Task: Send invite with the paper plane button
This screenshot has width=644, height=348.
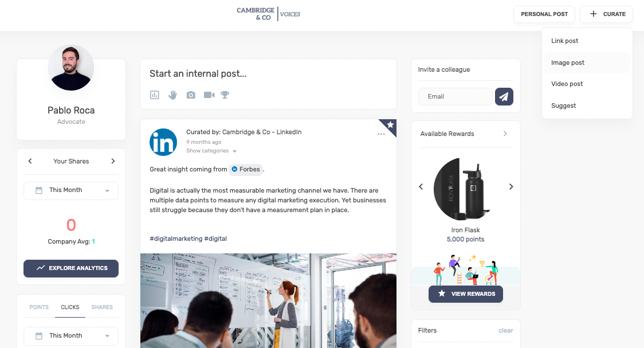Action: (504, 96)
